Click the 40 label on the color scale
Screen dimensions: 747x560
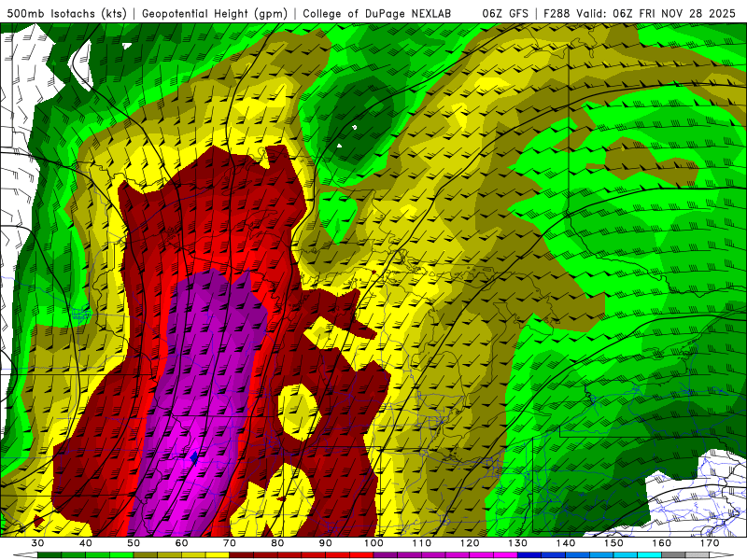(86, 543)
